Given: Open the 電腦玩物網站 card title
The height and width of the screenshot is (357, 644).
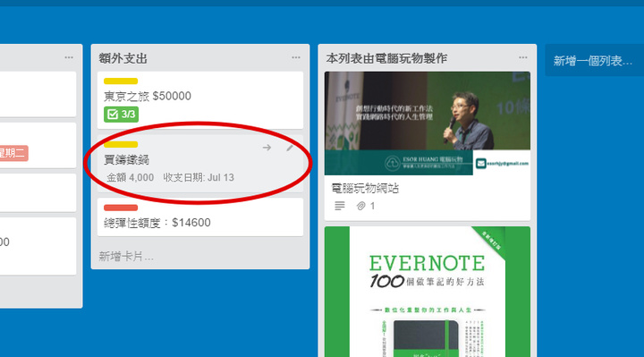Looking at the screenshot, I should 365,188.
